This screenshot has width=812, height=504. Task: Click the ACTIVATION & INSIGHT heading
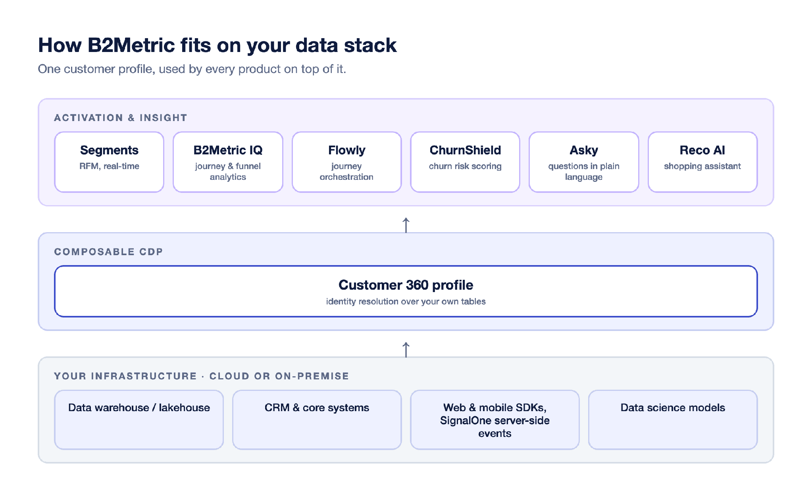(x=121, y=118)
